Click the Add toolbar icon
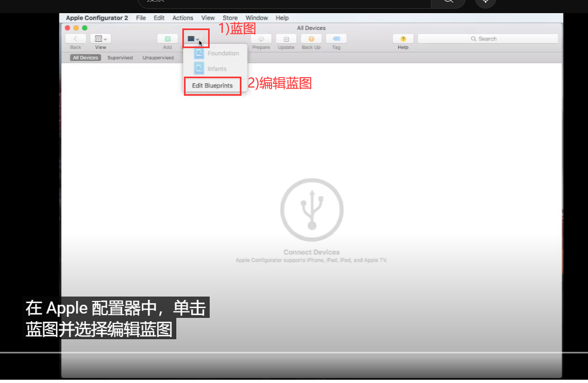 (x=167, y=39)
